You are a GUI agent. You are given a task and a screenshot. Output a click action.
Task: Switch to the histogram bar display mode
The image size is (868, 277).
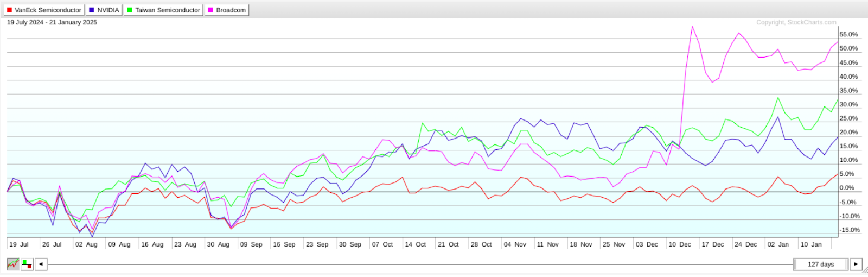(27, 265)
